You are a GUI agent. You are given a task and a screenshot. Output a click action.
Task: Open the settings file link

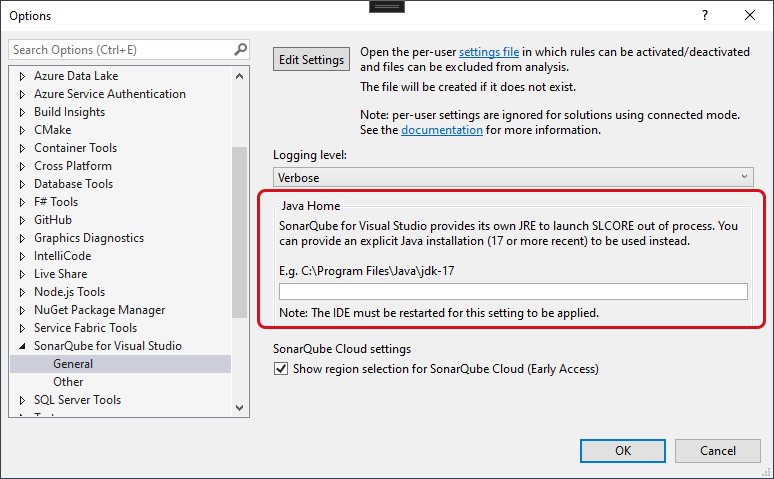click(487, 51)
